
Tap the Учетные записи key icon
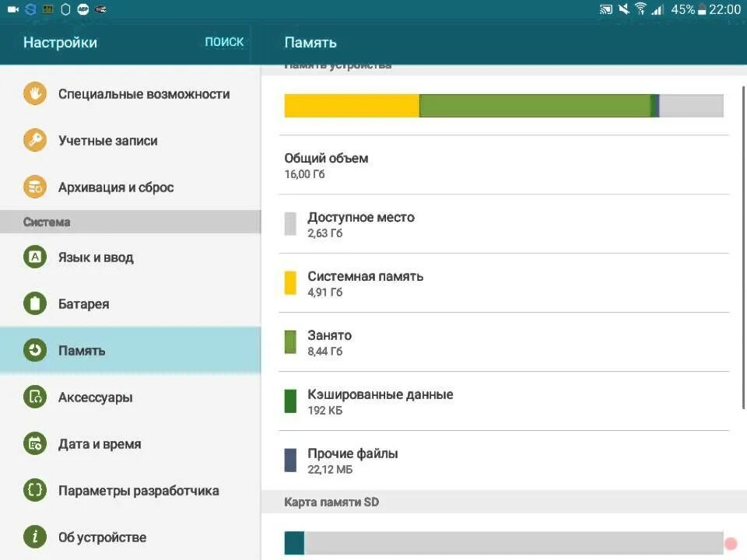click(x=35, y=141)
